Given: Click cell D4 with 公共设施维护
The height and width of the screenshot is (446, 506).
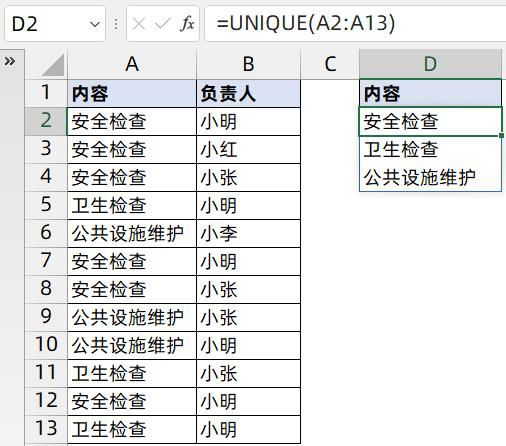Looking at the screenshot, I should [x=430, y=177].
